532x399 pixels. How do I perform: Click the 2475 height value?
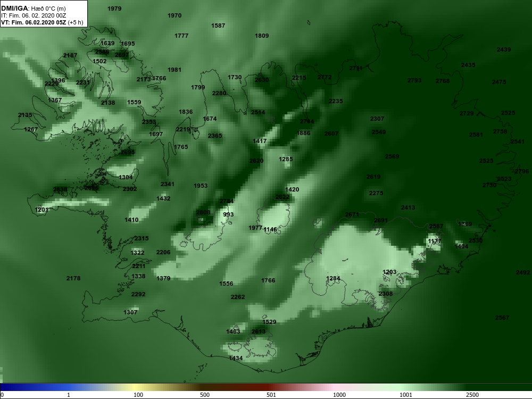point(499,82)
